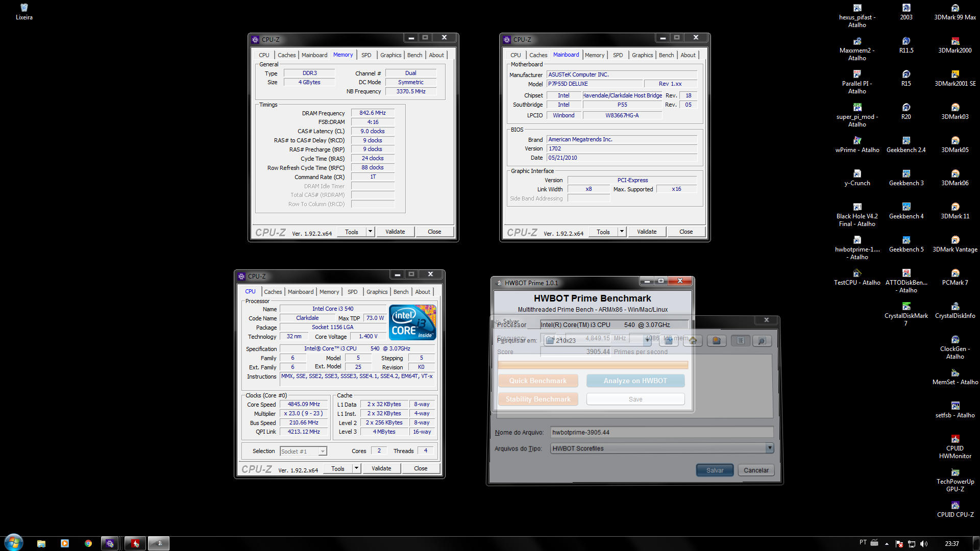The image size is (980, 551).
Task: Open 3DMark 99 Max desktop shortcut
Action: [x=955, y=12]
